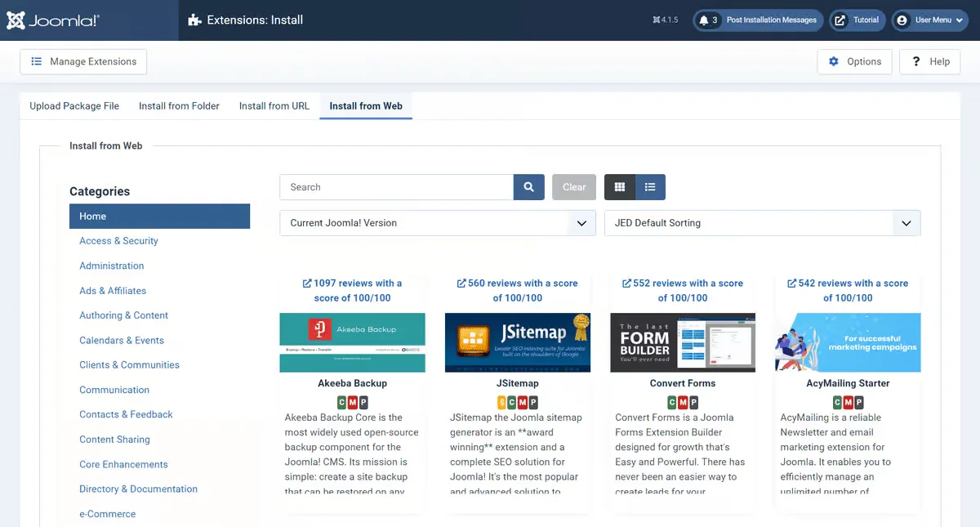The height and width of the screenshot is (527, 980).
Task: Switch to list view layout
Action: [650, 187]
